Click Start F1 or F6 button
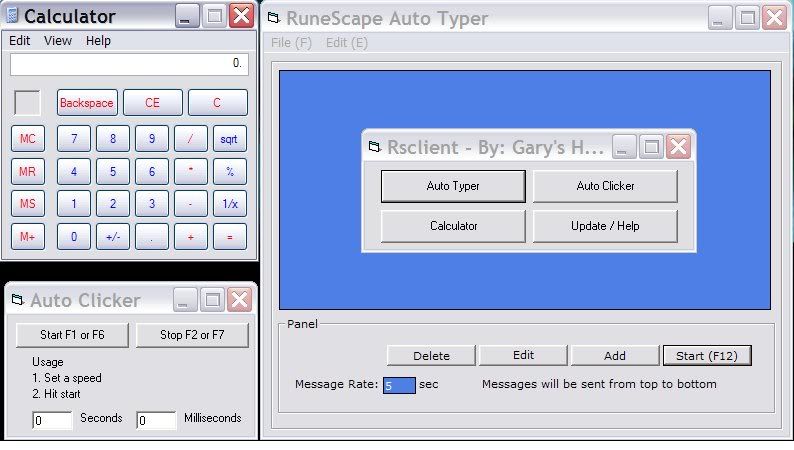 tap(72, 335)
